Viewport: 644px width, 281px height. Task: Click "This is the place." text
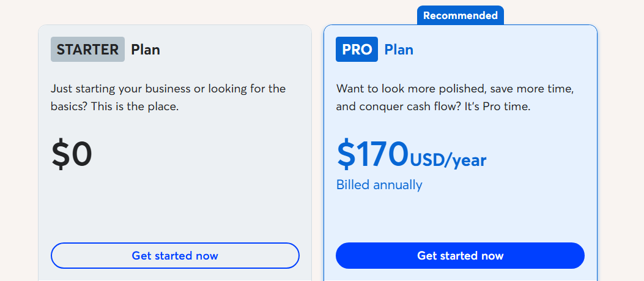pos(148,107)
